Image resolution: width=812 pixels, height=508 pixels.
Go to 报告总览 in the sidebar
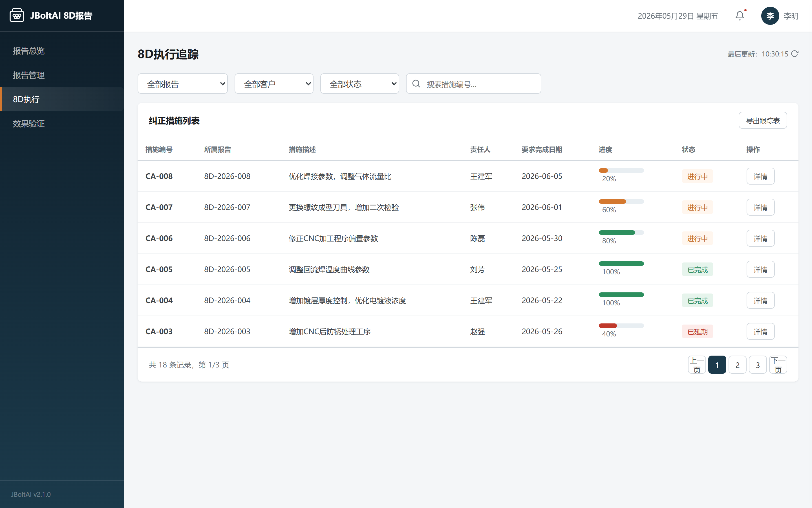62,51
